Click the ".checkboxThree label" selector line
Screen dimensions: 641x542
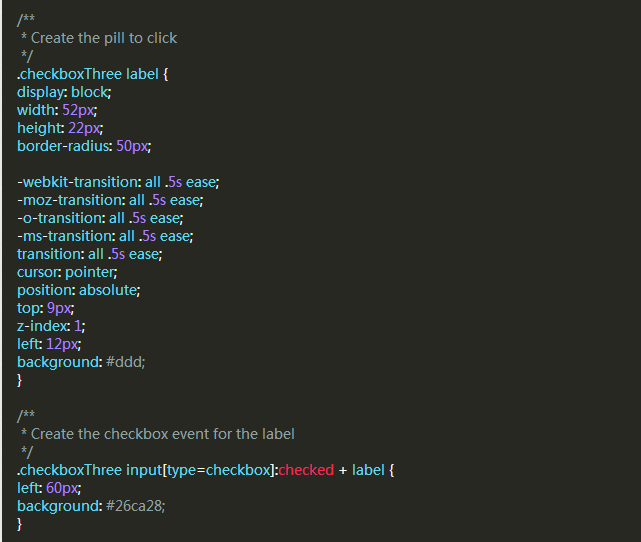point(95,74)
